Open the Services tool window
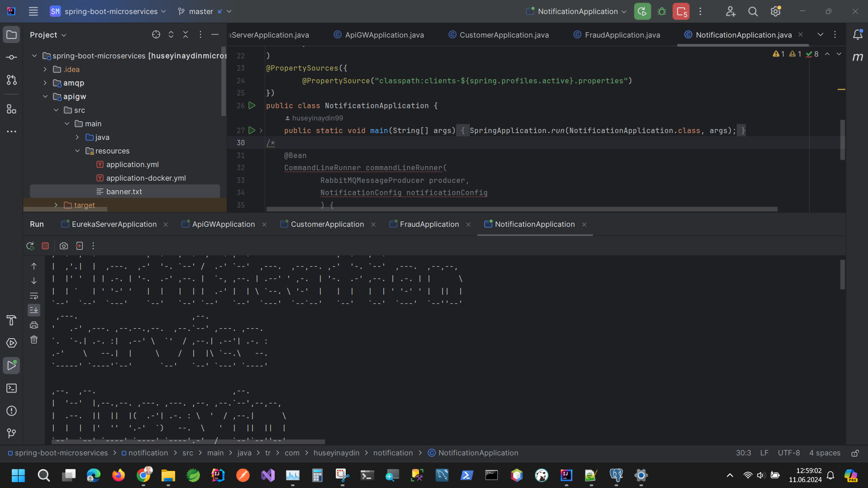 [x=12, y=343]
